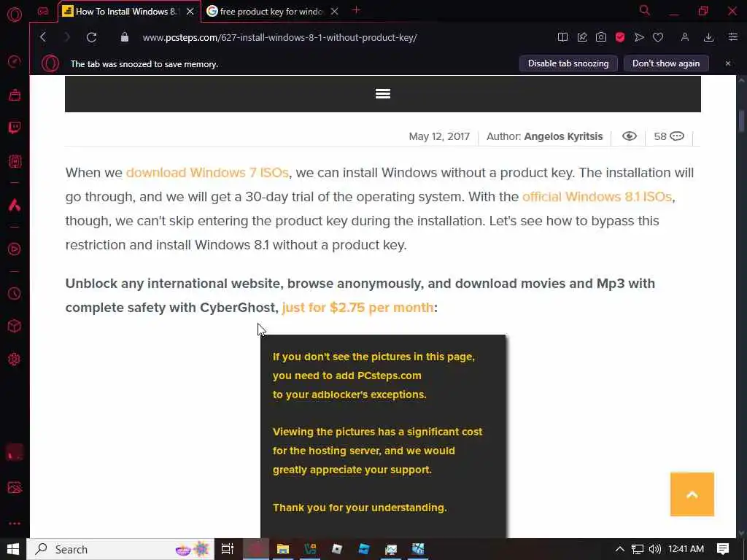Click the orange scroll-to-top button
Screen dimensions: 747x560
(x=692, y=494)
